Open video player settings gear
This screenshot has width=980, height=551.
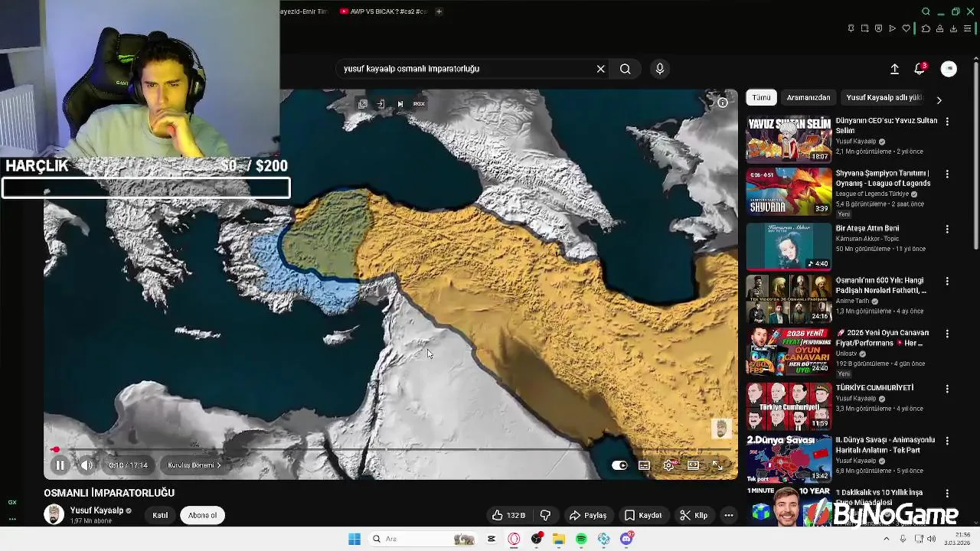coord(668,465)
